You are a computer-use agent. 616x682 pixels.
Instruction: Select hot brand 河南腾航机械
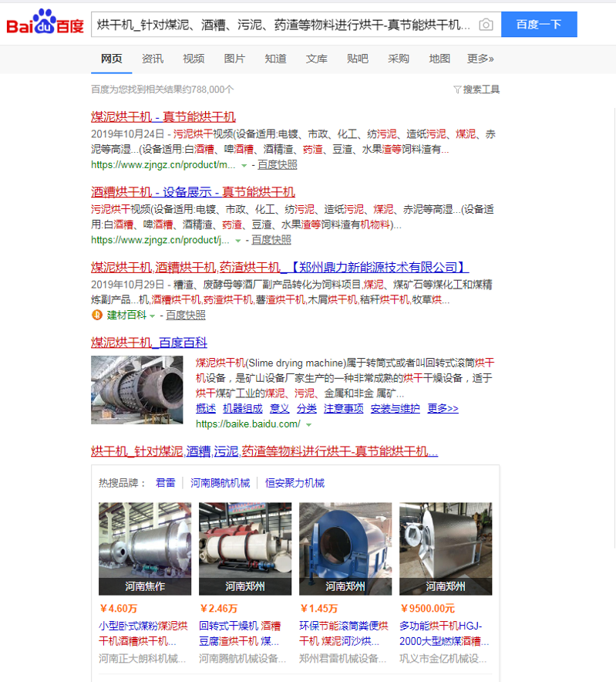point(220,483)
